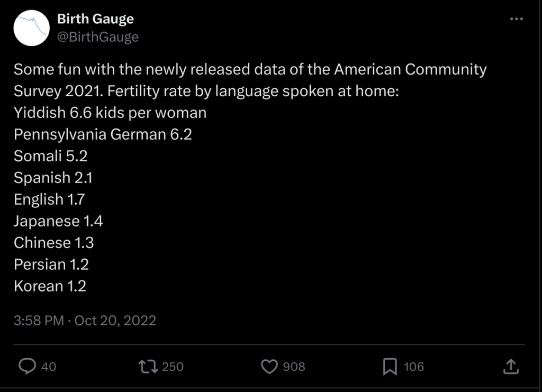Click the Yiddish 6.6 kids per woman line
Image resolution: width=542 pixels, height=392 pixels.
pos(110,113)
